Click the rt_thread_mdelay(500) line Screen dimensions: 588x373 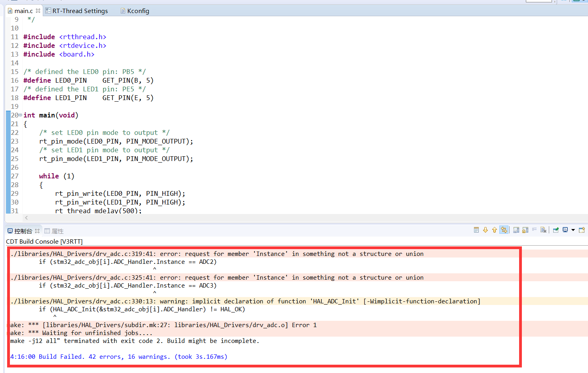98,210
